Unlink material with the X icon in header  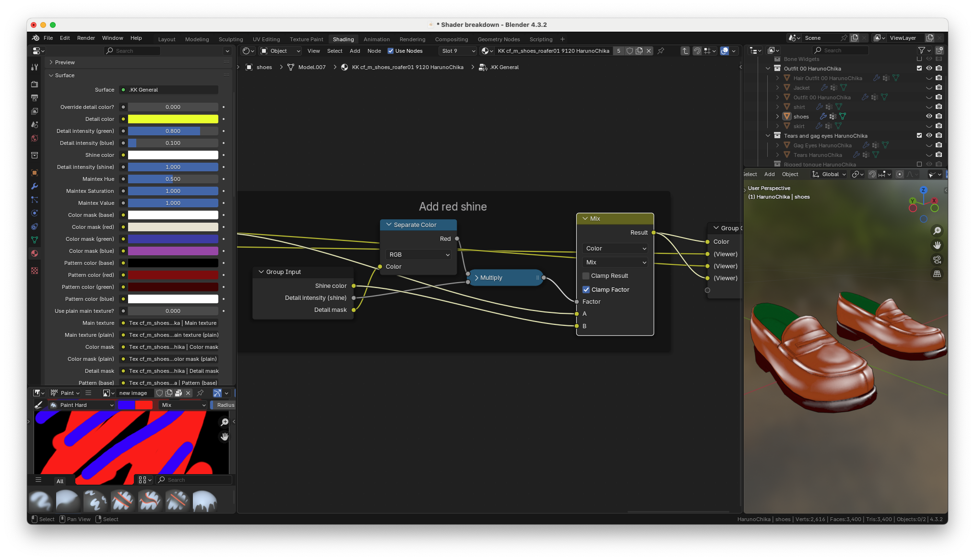pyautogui.click(x=649, y=51)
